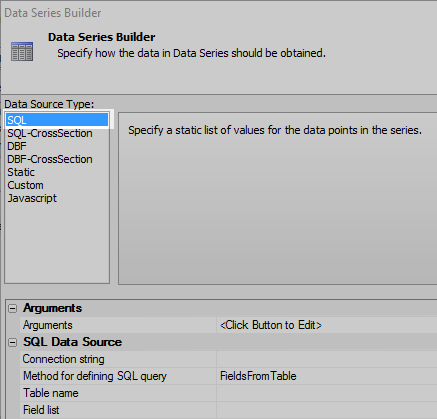Image resolution: width=437 pixels, height=419 pixels.
Task: Select Static data source type
Action: [x=21, y=172]
